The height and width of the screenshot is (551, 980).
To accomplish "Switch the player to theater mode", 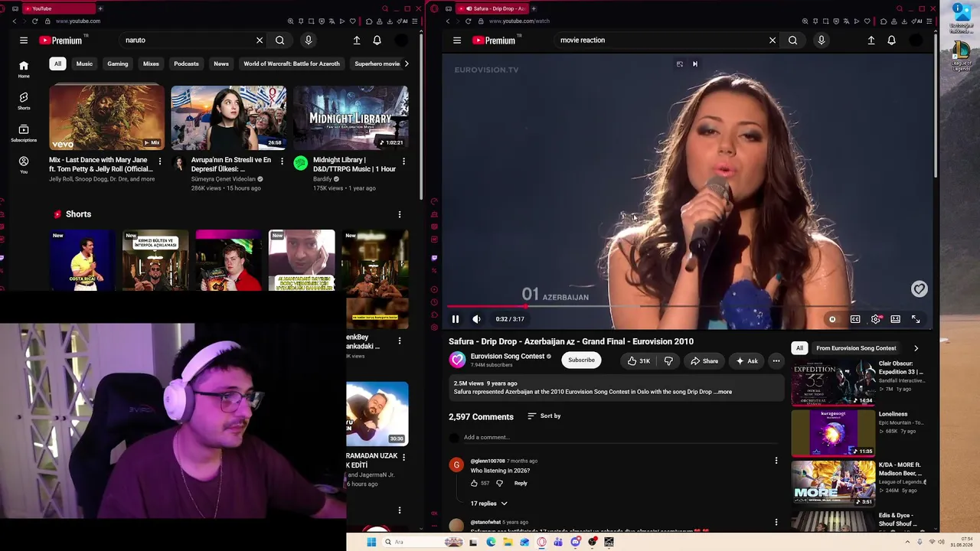I will coord(896,319).
